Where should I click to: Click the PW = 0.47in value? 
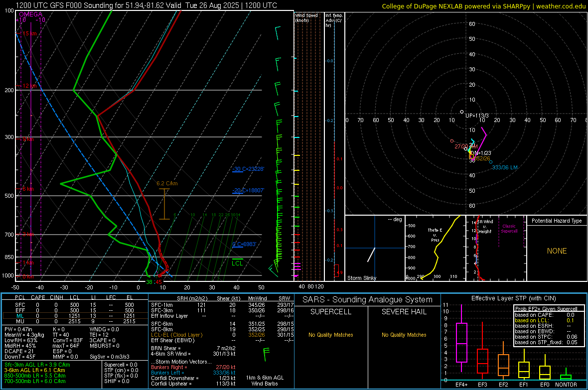(x=18, y=329)
